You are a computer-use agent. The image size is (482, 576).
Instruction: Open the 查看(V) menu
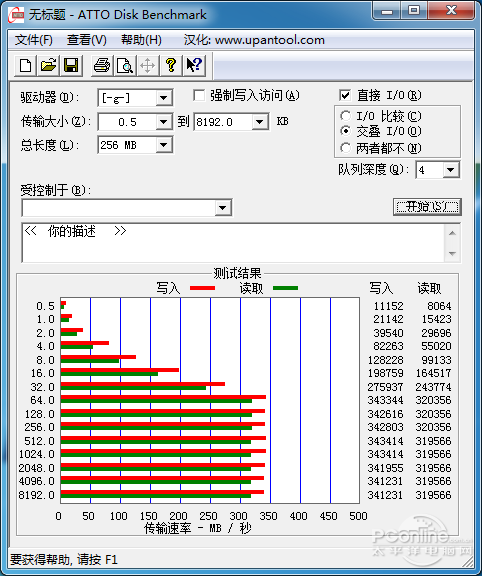(x=87, y=40)
